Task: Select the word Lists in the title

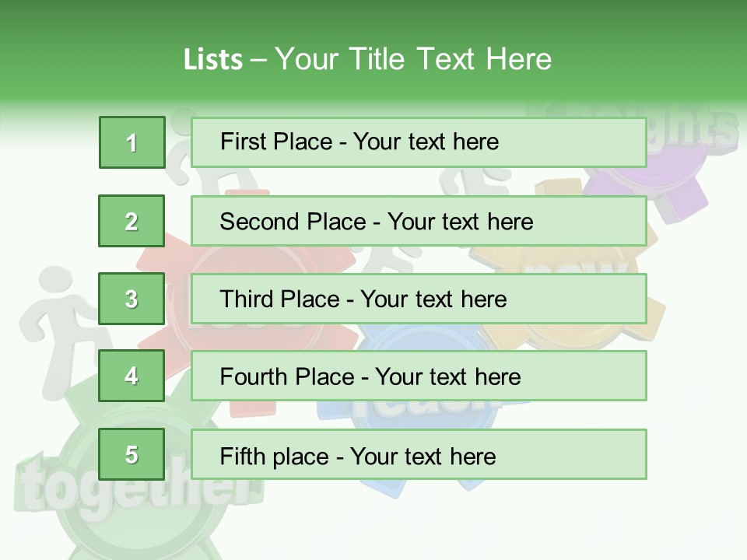Action: pos(213,60)
